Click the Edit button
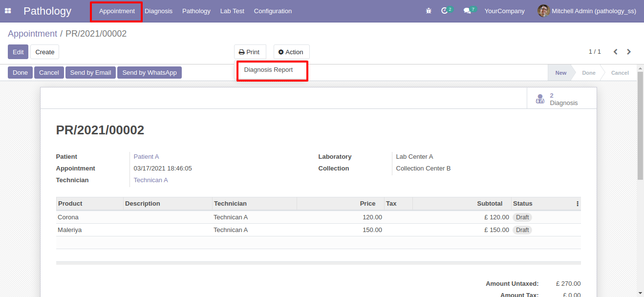Viewport: 644px width, 297px height. [18, 52]
